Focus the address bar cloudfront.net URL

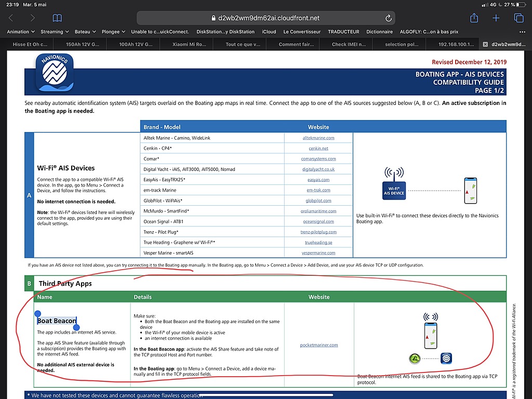(265, 18)
